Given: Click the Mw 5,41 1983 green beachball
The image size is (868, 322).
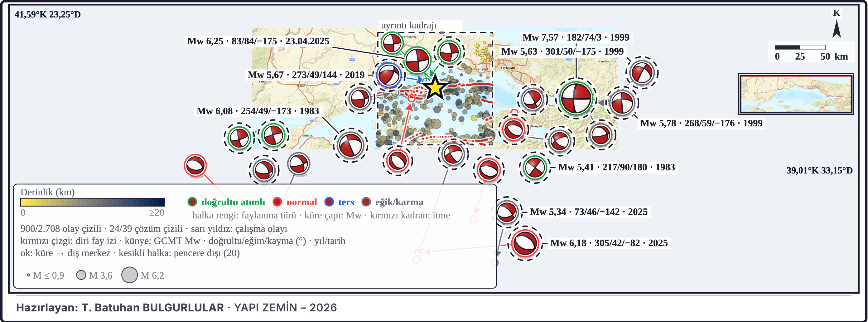Looking at the screenshot, I should click(534, 167).
